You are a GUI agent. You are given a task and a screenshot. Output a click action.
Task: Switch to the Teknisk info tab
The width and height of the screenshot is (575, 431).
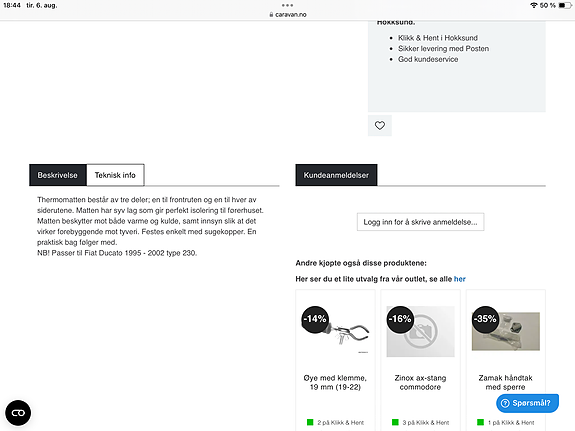tap(115, 175)
